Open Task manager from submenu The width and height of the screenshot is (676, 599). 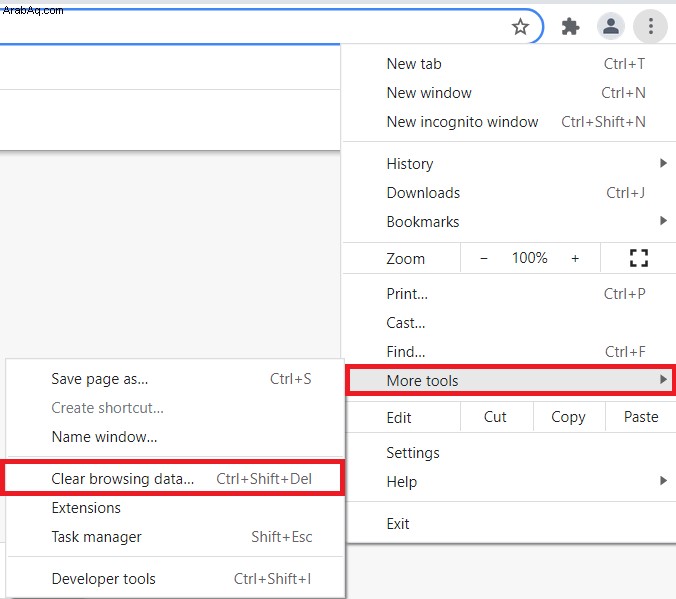(x=175, y=536)
